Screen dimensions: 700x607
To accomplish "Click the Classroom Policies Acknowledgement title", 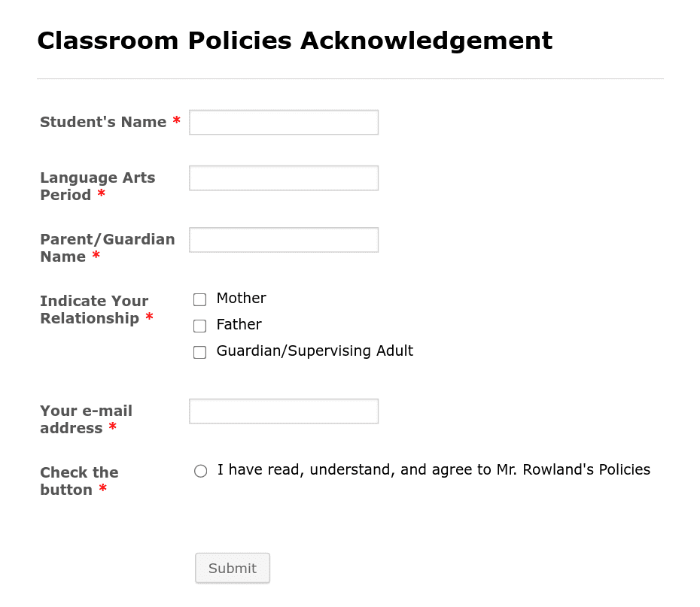I will click(294, 41).
